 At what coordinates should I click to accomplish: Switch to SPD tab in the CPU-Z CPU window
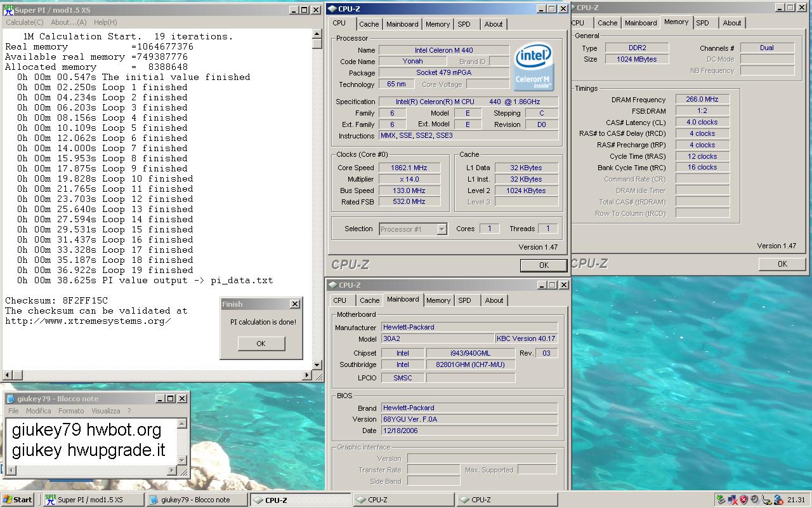464,24
